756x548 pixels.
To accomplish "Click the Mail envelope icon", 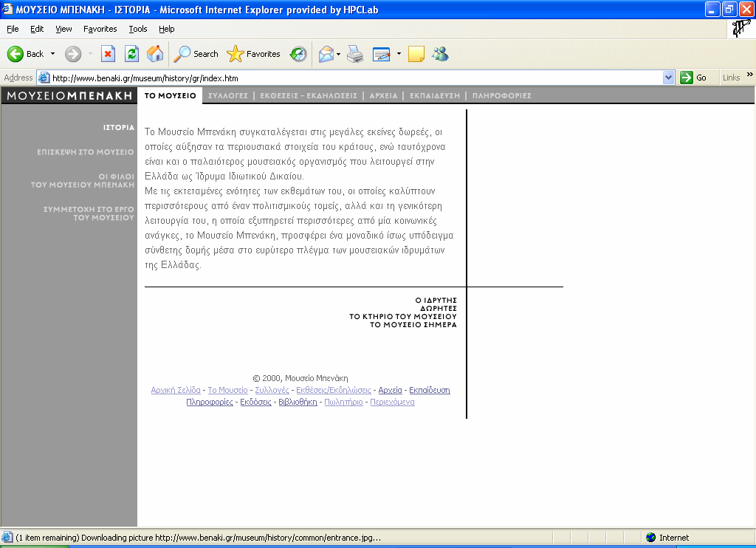I will tap(326, 54).
